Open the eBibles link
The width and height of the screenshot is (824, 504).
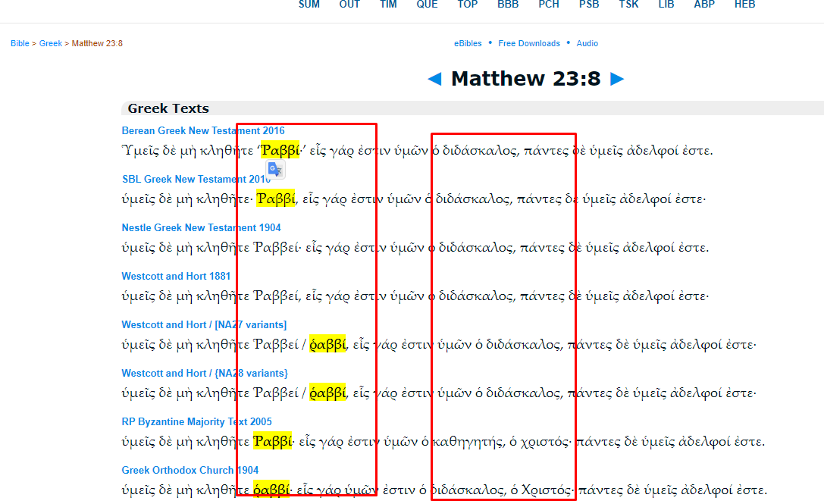(x=468, y=44)
